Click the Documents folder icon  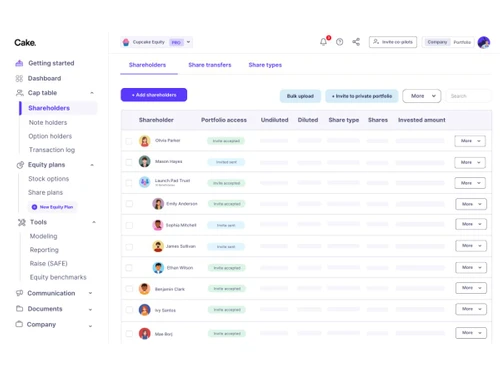(x=19, y=309)
